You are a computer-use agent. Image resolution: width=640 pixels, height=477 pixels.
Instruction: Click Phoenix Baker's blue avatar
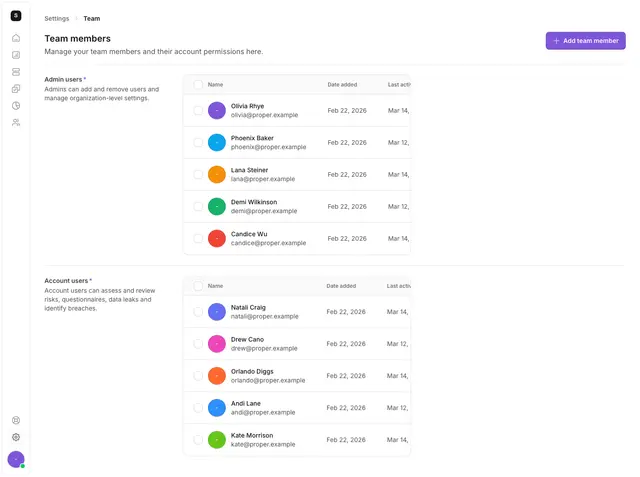pyautogui.click(x=217, y=142)
